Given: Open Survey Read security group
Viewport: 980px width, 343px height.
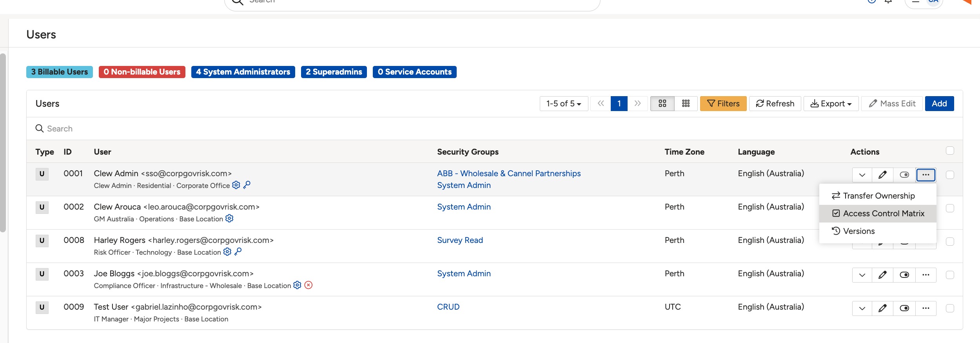Looking at the screenshot, I should tap(460, 240).
